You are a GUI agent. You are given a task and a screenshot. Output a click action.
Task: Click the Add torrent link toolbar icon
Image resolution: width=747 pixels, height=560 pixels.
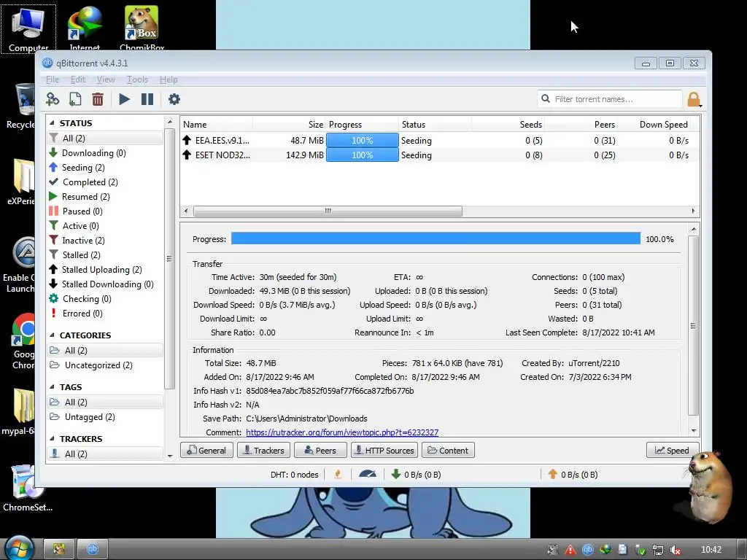(53, 99)
